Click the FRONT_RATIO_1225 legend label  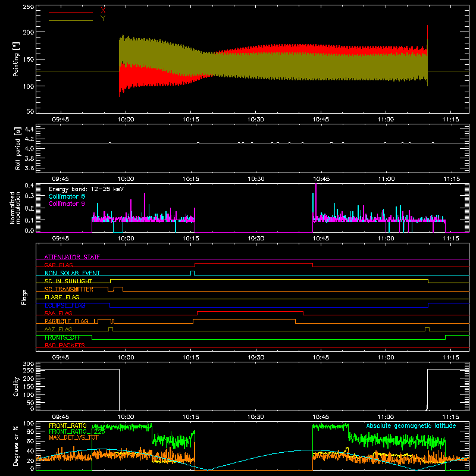pyautogui.click(x=77, y=431)
